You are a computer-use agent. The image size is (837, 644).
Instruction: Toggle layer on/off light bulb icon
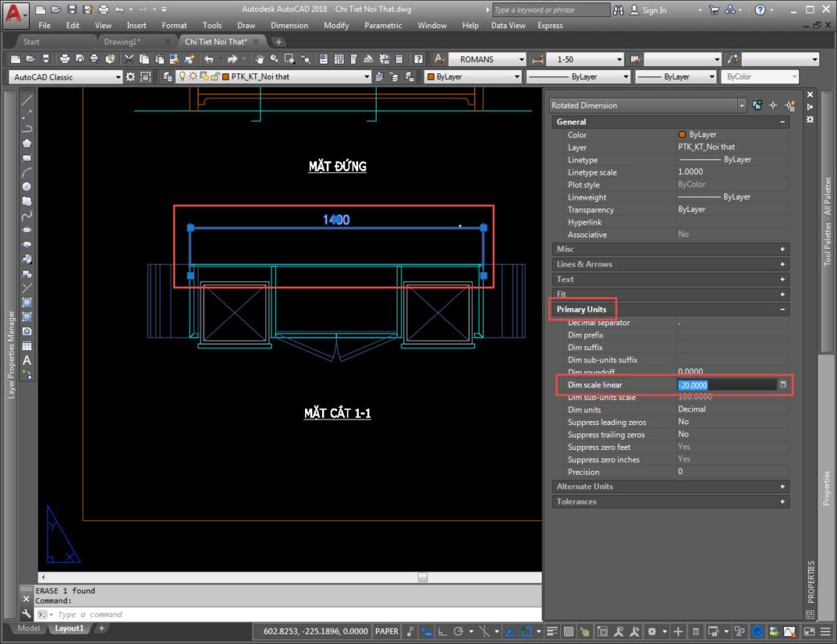point(182,76)
